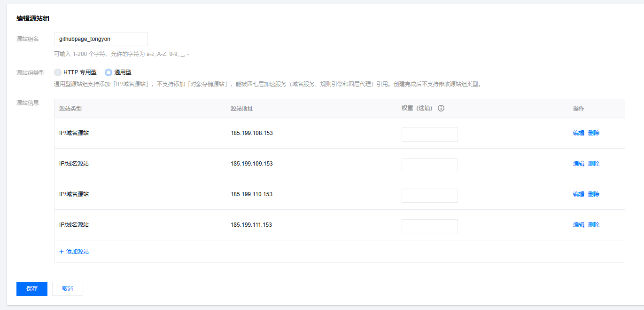
Task: Click the address 185.199.111.153
Action: tap(252, 225)
